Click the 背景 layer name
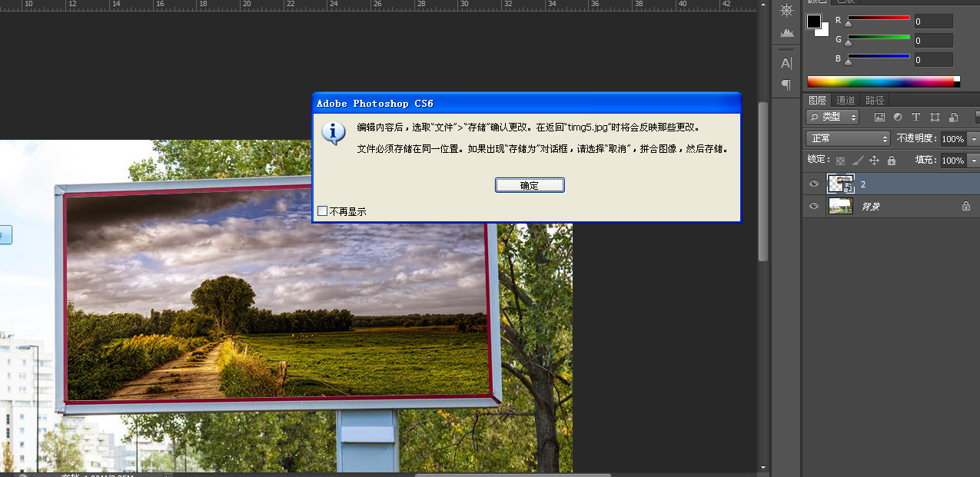This screenshot has height=477, width=980. click(x=870, y=207)
